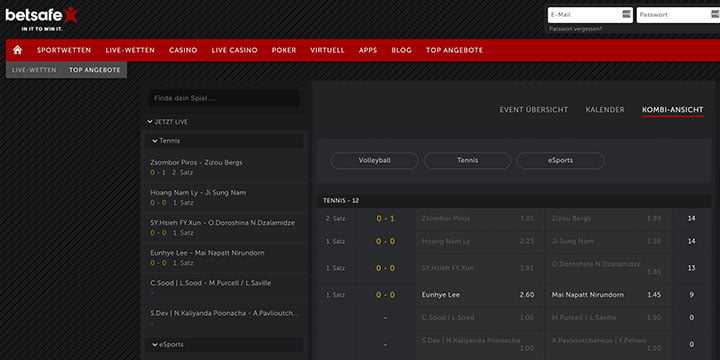Open the Sportwetten menu
Image resolution: width=720 pixels, height=360 pixels.
[x=64, y=51]
